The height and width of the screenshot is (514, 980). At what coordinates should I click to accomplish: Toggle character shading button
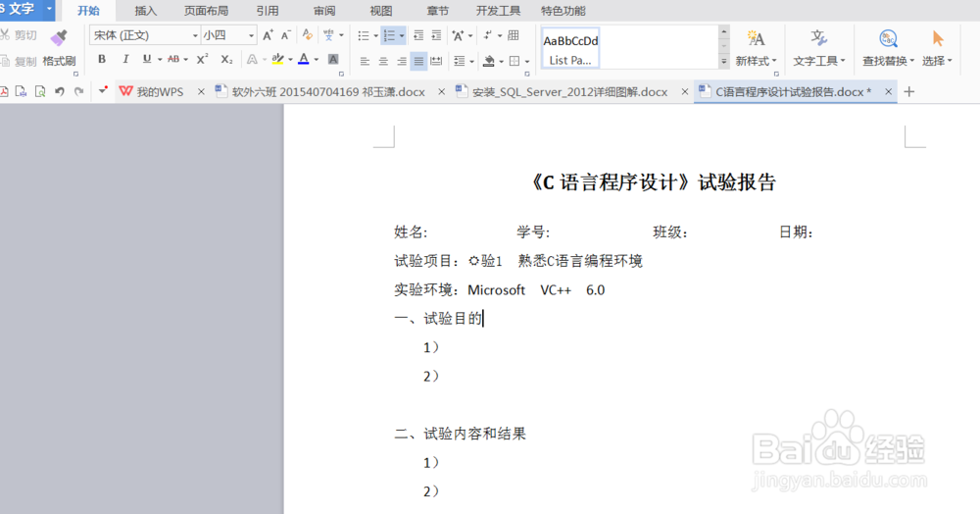click(333, 60)
